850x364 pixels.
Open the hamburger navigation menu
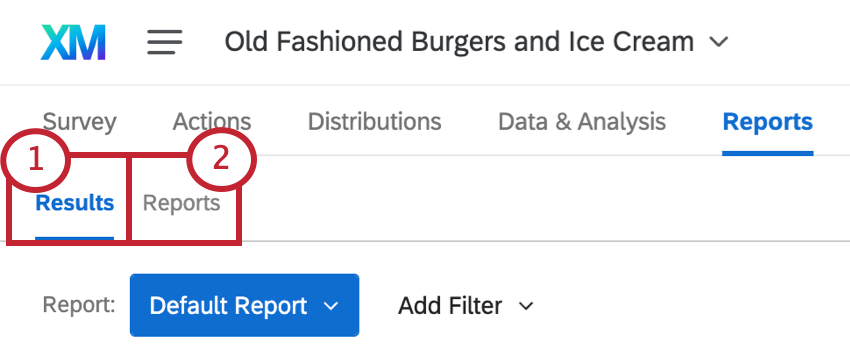pos(164,42)
